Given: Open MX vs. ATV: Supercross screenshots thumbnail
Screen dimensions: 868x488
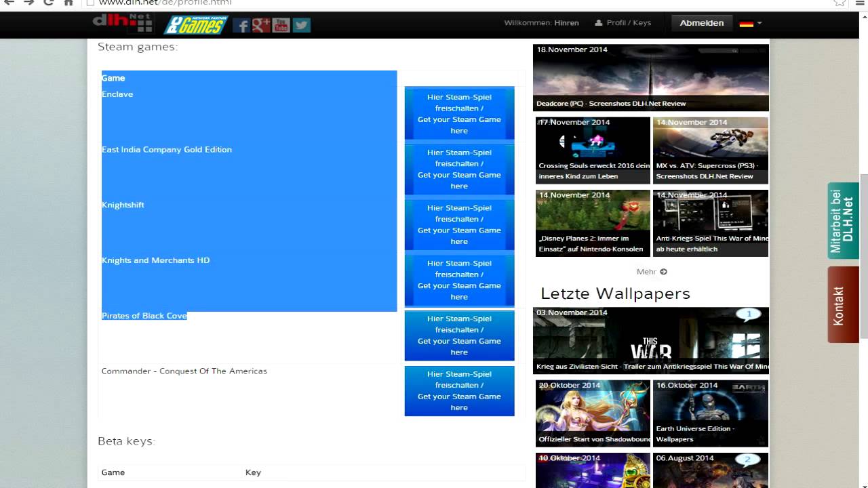Looking at the screenshot, I should (711, 150).
